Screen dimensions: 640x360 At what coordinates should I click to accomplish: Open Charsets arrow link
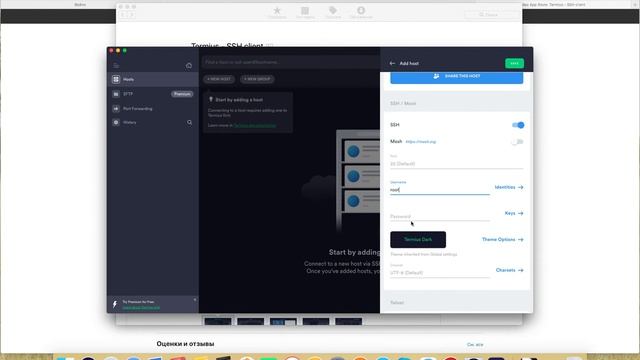509,270
